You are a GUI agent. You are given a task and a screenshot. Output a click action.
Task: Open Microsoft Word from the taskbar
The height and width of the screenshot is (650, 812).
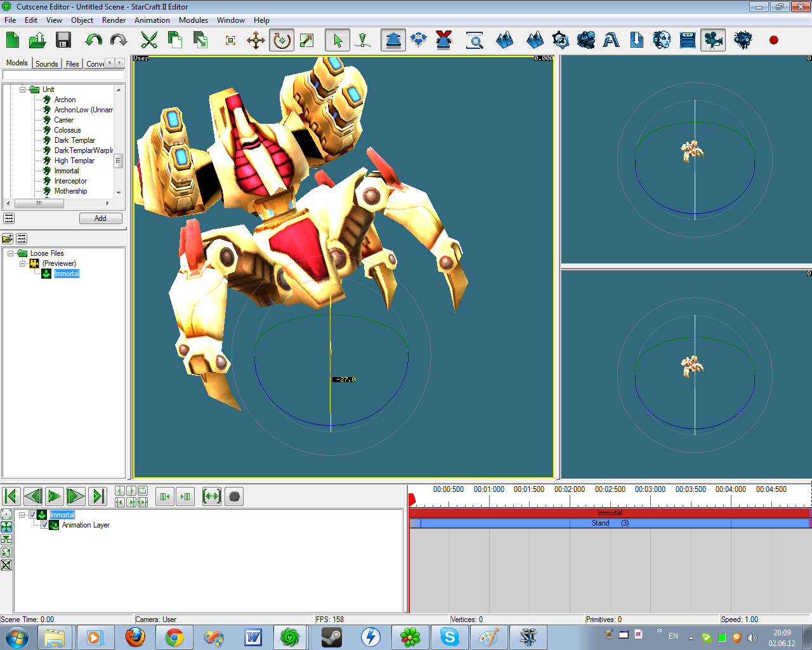click(253, 637)
